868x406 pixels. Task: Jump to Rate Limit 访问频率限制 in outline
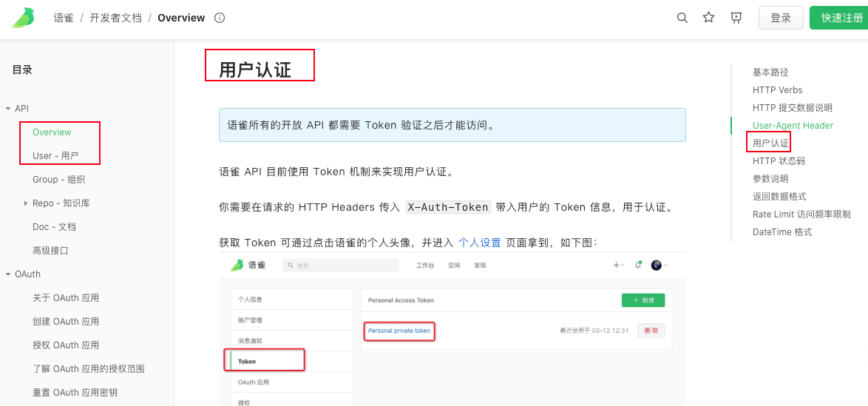(x=801, y=214)
